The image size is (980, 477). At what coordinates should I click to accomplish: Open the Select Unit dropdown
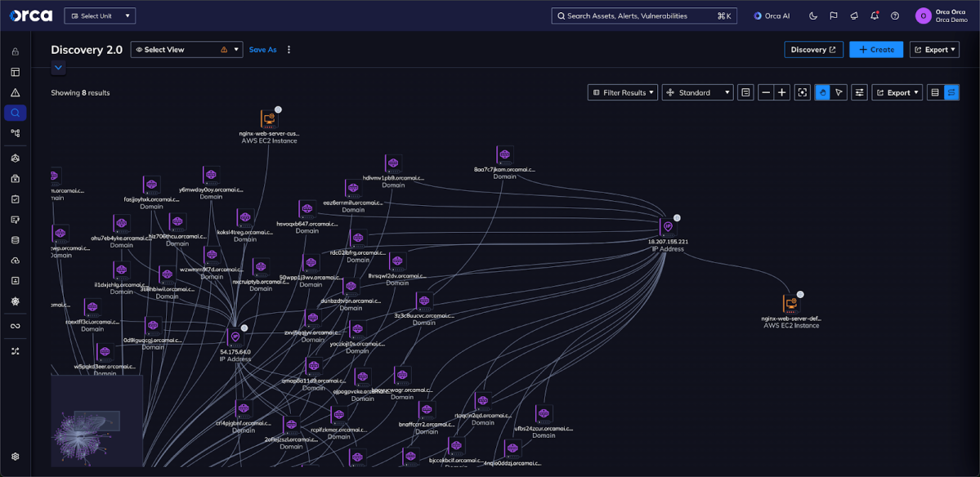point(100,15)
